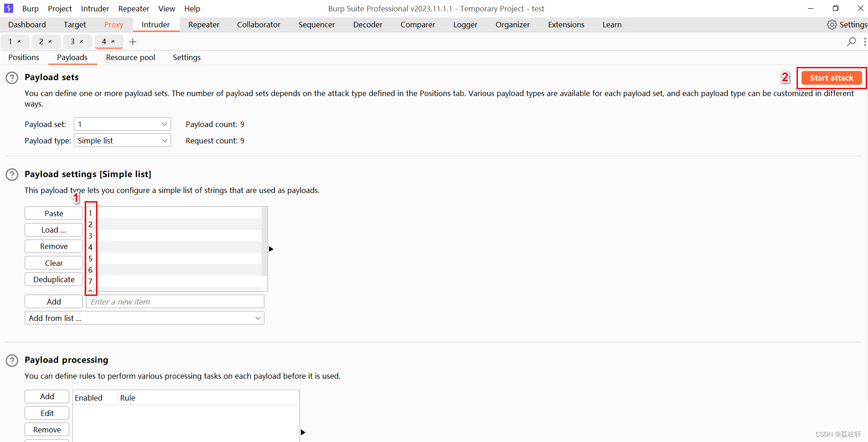The height and width of the screenshot is (442, 868).
Task: Select payload item 4 in list
Action: 174,247
